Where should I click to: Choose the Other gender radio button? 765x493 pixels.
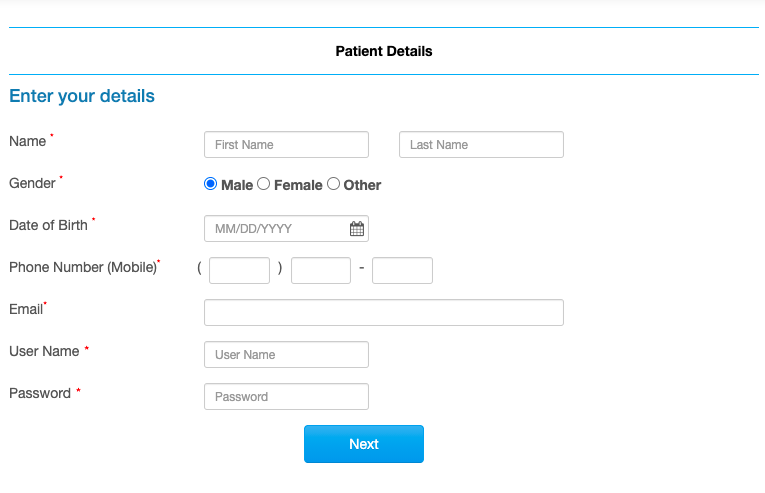pyautogui.click(x=333, y=184)
